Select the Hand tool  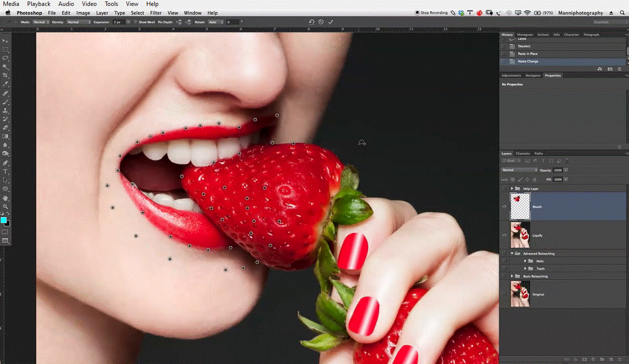pos(5,198)
